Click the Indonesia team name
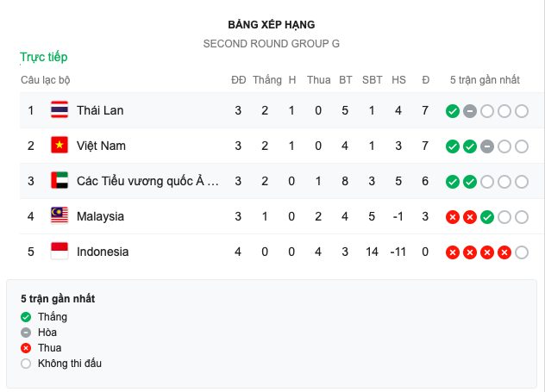This screenshot has height=392, width=545. pyautogui.click(x=103, y=252)
